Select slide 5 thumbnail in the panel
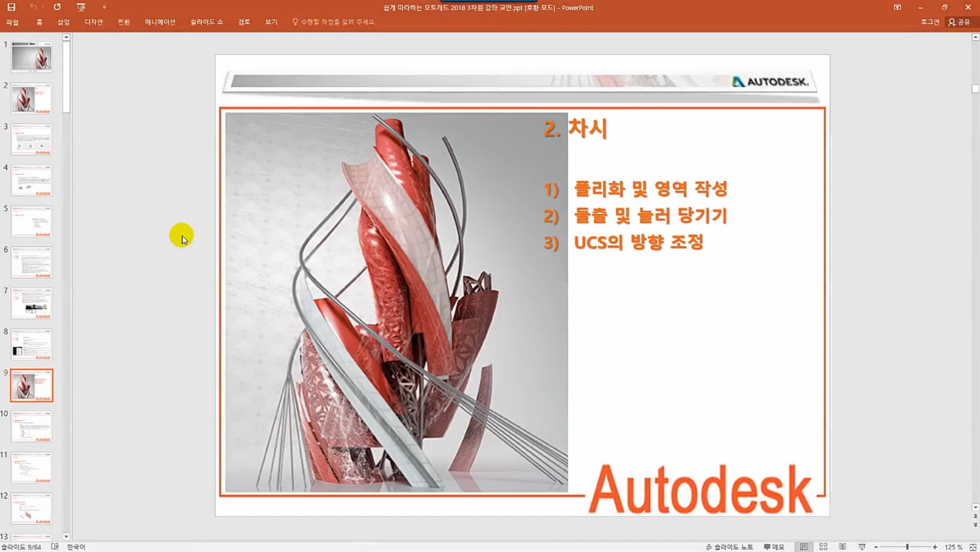The image size is (980, 552). click(x=31, y=220)
